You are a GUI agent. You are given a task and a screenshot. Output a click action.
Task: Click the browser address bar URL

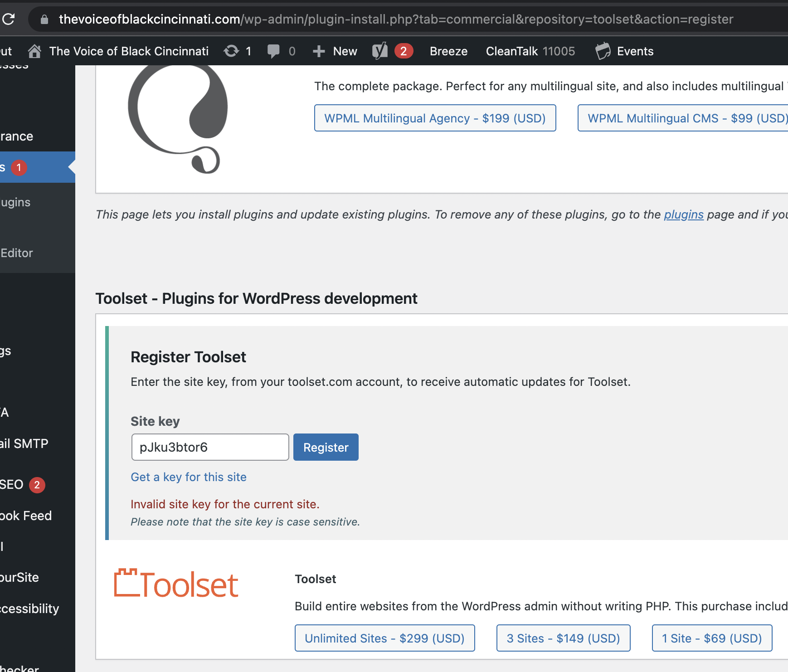395,19
